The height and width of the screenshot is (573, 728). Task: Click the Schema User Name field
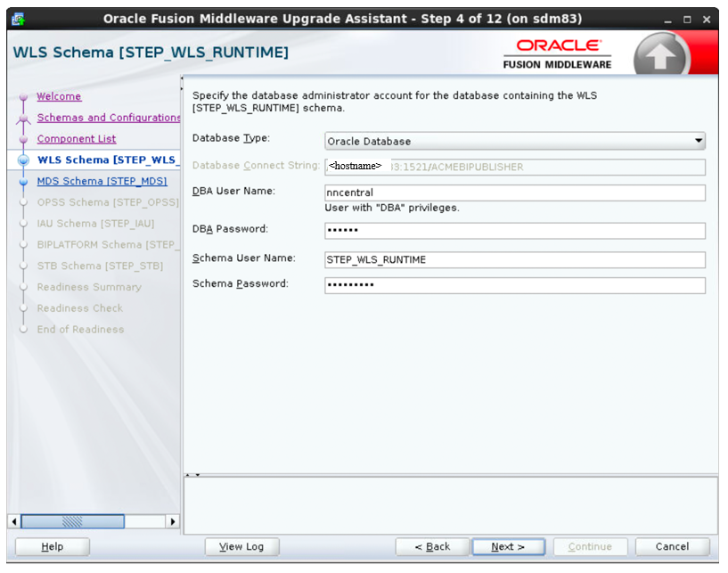(515, 260)
